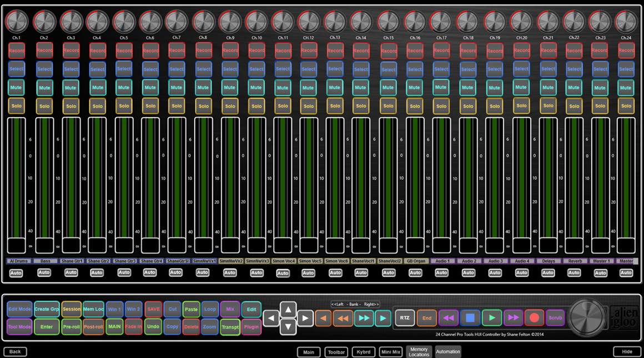The height and width of the screenshot is (358, 644).
Task: Click the Ch.10 fader handle
Action: click(256, 245)
